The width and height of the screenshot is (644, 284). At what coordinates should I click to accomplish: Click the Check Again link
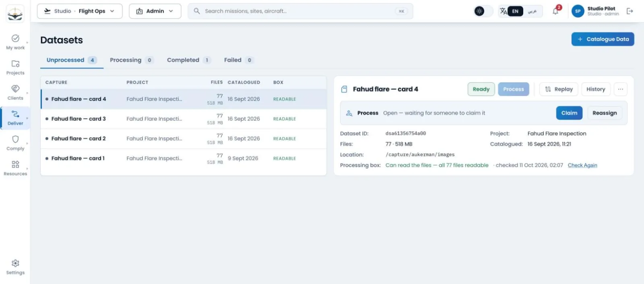(582, 165)
